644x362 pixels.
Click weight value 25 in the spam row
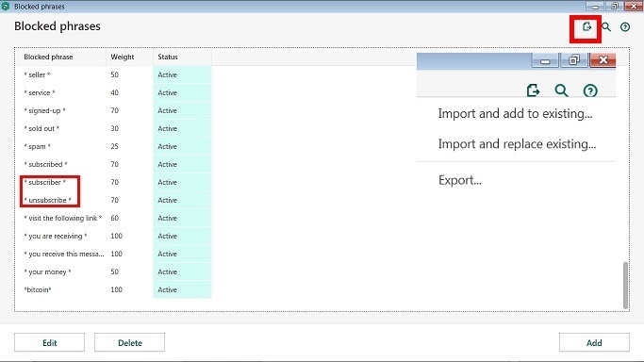coord(115,146)
